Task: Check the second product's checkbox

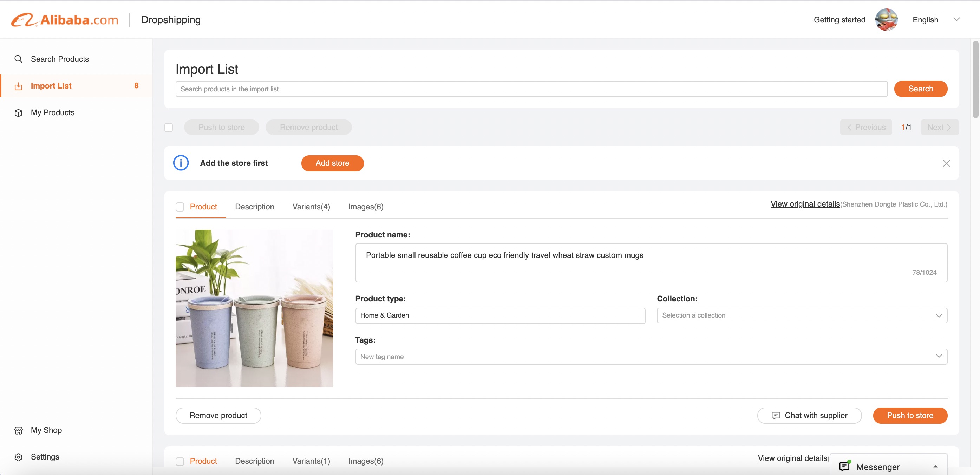Action: coord(179,461)
